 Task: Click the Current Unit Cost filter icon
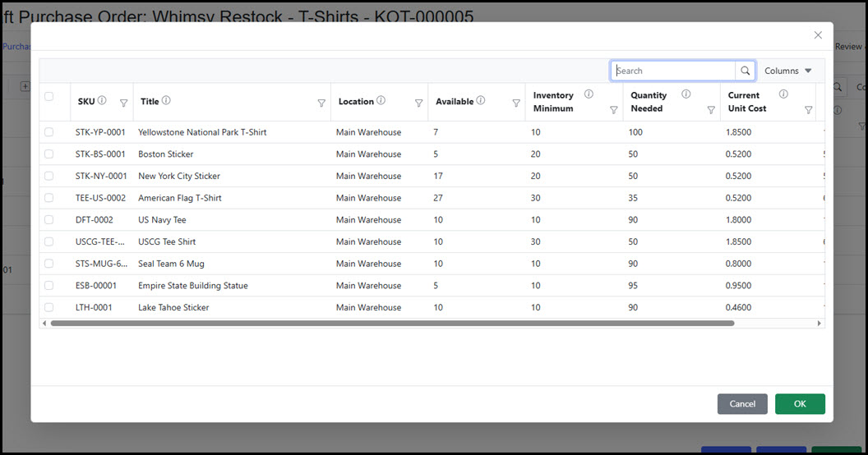click(x=808, y=109)
